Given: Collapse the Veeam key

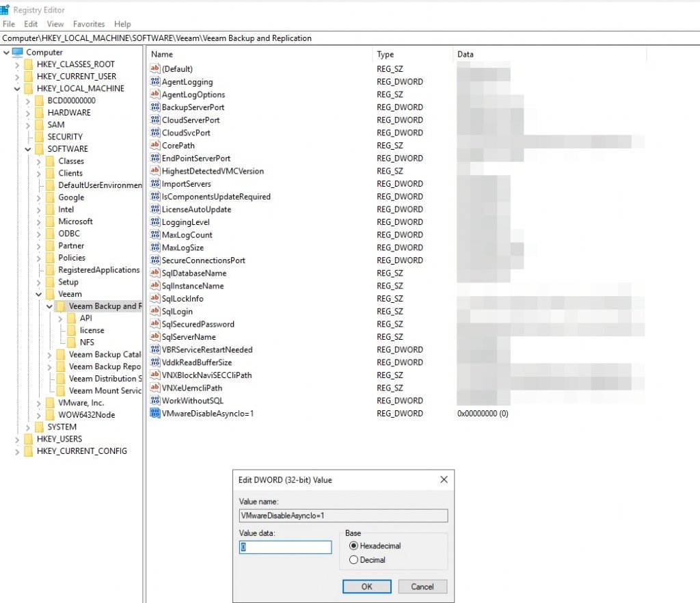Looking at the screenshot, I should 38,294.
